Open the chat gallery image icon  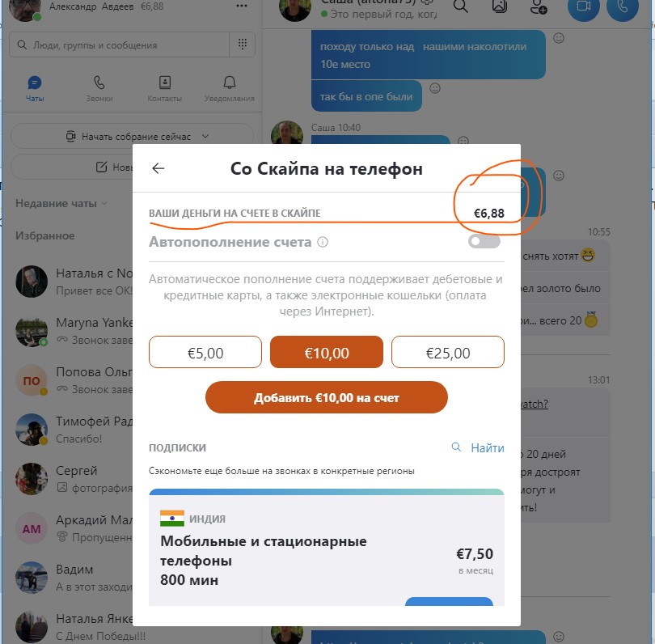[500, 6]
